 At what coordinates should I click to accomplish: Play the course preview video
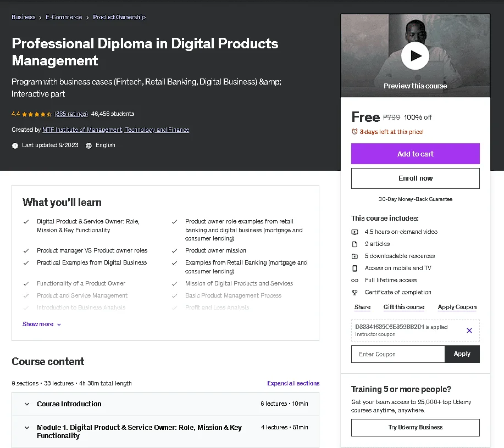point(415,56)
